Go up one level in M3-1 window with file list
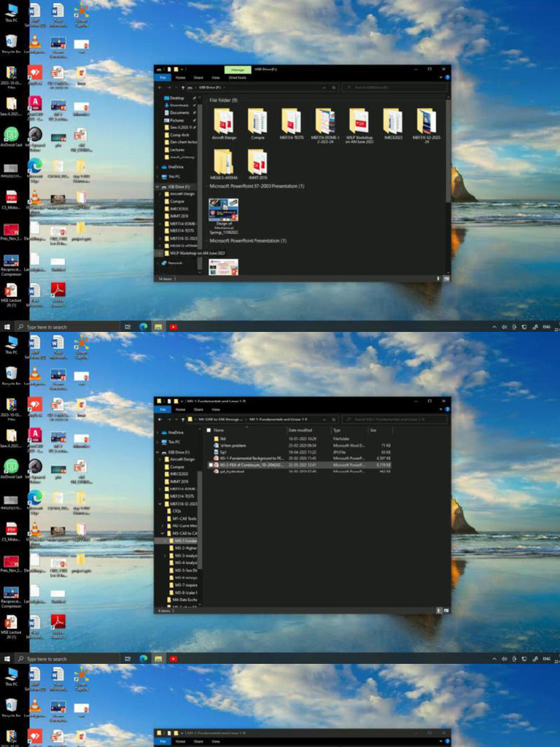This screenshot has width=560, height=747. tap(183, 419)
